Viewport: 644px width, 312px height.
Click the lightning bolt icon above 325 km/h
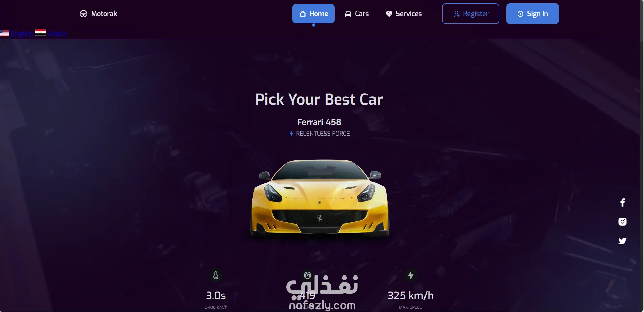411,275
